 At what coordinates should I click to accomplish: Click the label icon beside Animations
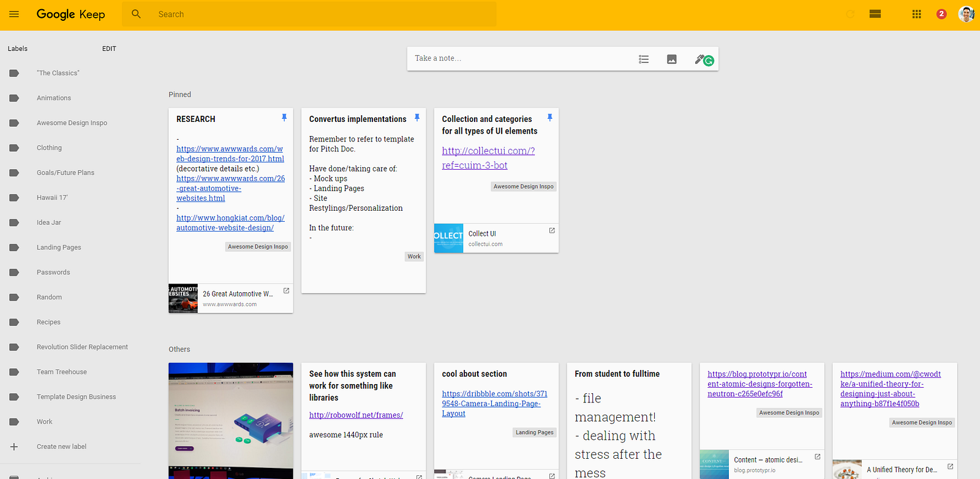click(14, 98)
